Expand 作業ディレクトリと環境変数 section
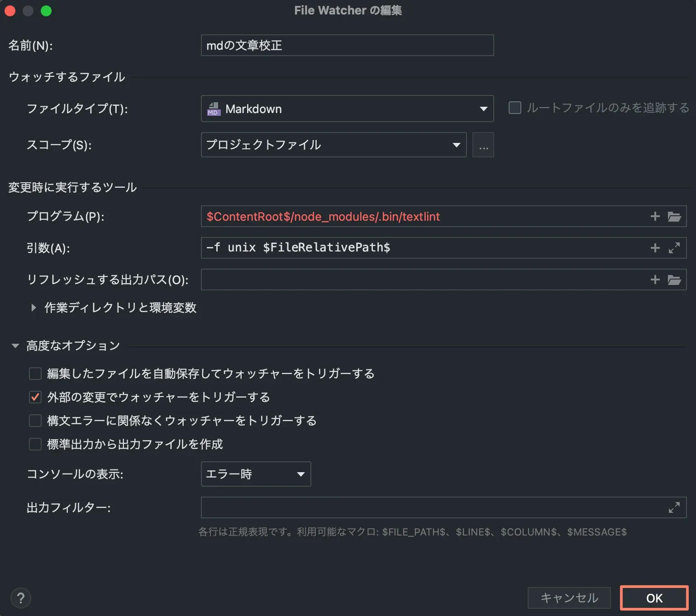696x616 pixels. 33,308
